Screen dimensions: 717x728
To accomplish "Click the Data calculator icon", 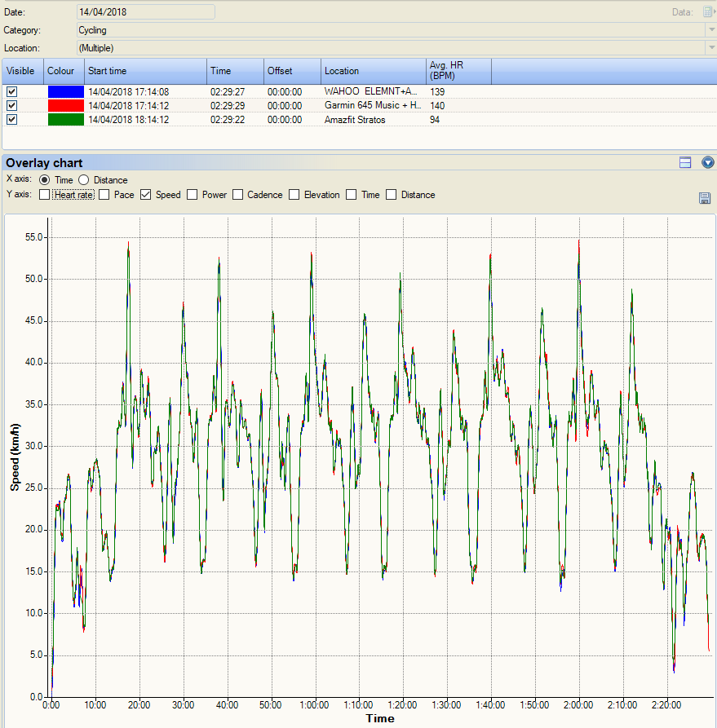I will [x=706, y=12].
